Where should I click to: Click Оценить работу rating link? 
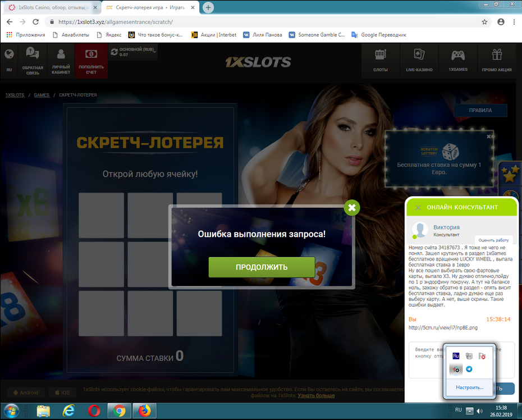click(493, 240)
